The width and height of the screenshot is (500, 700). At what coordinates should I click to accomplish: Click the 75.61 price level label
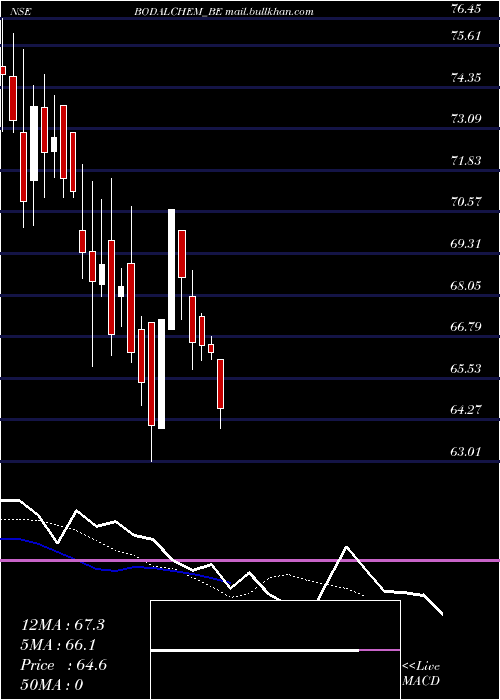(466, 36)
